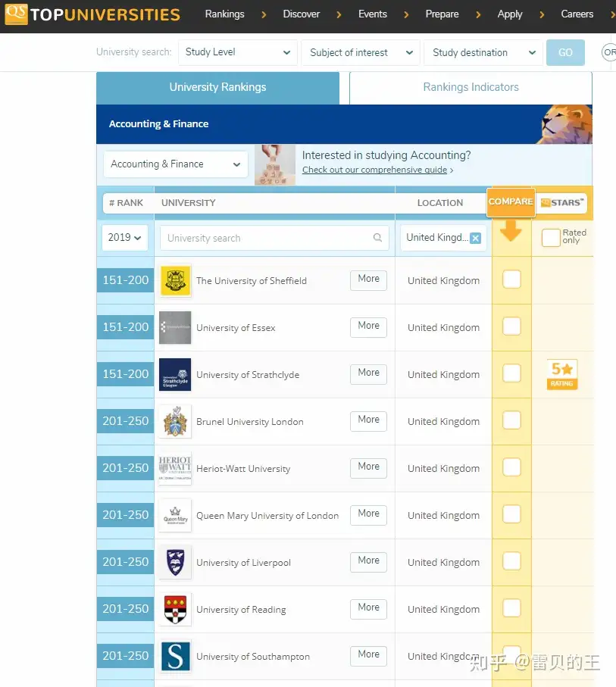Open Queen Mary University of London link
The image size is (616, 687).
267,516
